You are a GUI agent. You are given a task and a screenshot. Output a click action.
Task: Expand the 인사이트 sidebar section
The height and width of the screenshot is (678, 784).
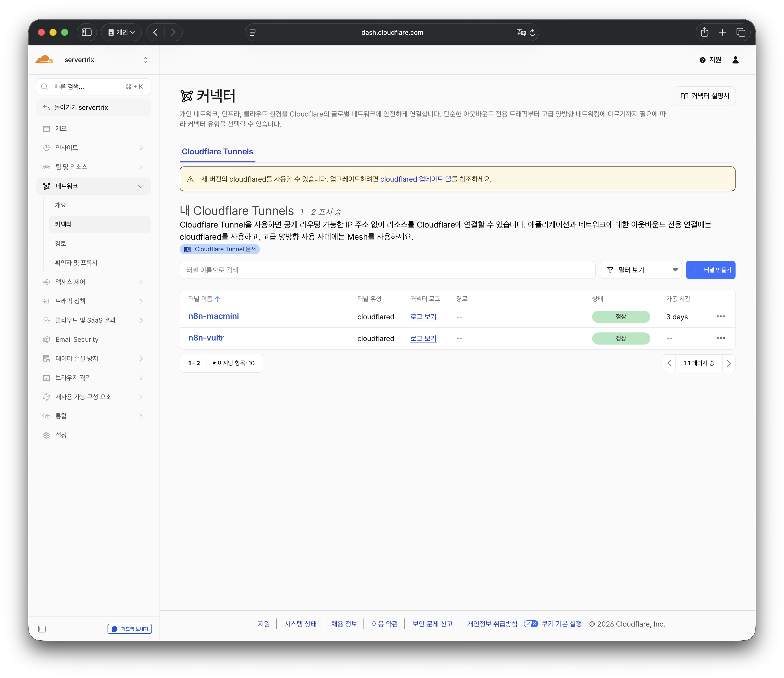pyautogui.click(x=93, y=148)
